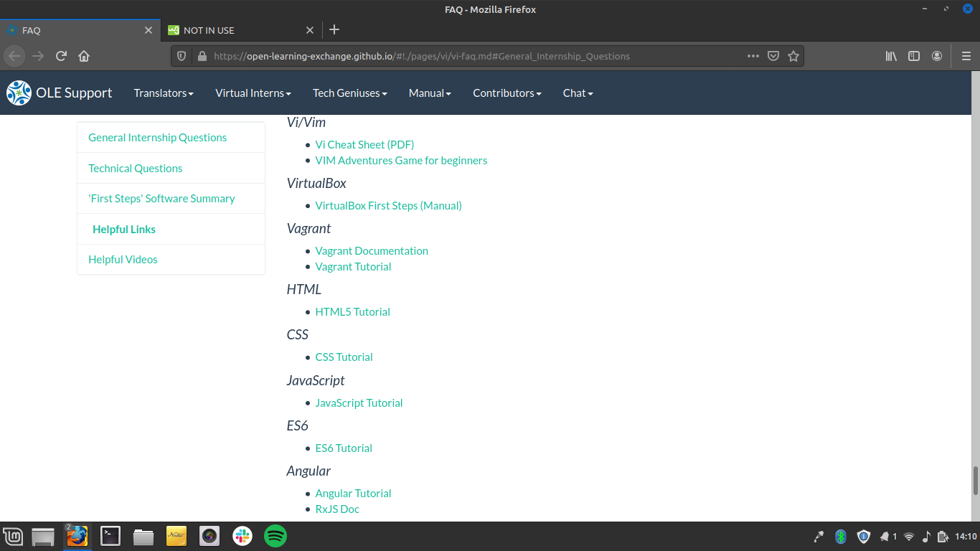
Task: Open Vagrant Documentation link
Action: (x=372, y=250)
